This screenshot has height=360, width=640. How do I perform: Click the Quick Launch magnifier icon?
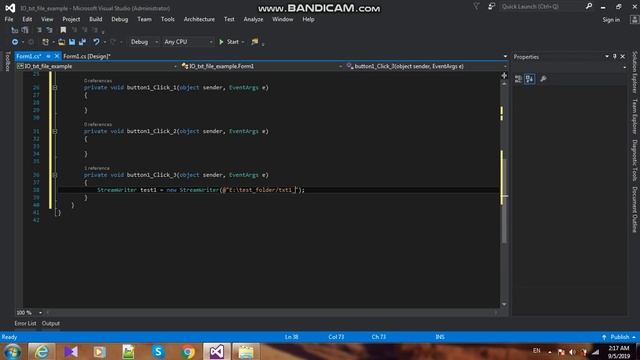pyautogui.click(x=589, y=6)
